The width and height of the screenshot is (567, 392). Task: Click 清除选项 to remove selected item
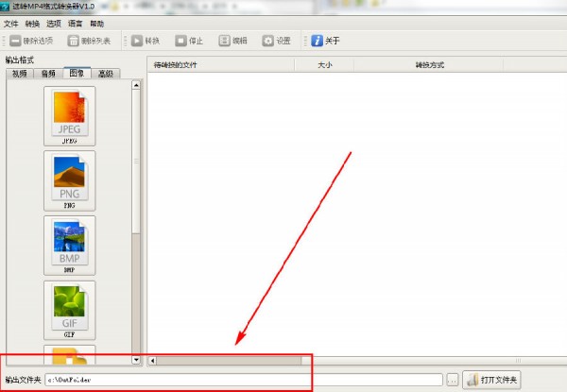pos(31,41)
